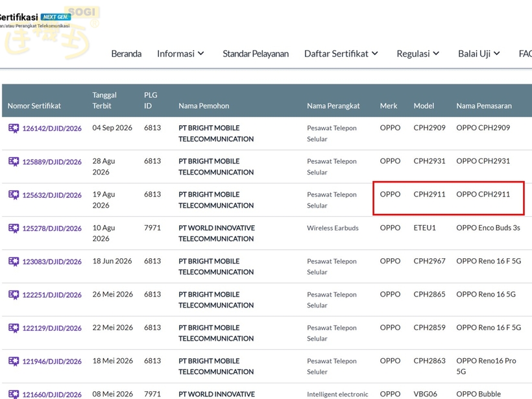The height and width of the screenshot is (399, 532).
Task: Select model cell VBG06
Action: 425,394
